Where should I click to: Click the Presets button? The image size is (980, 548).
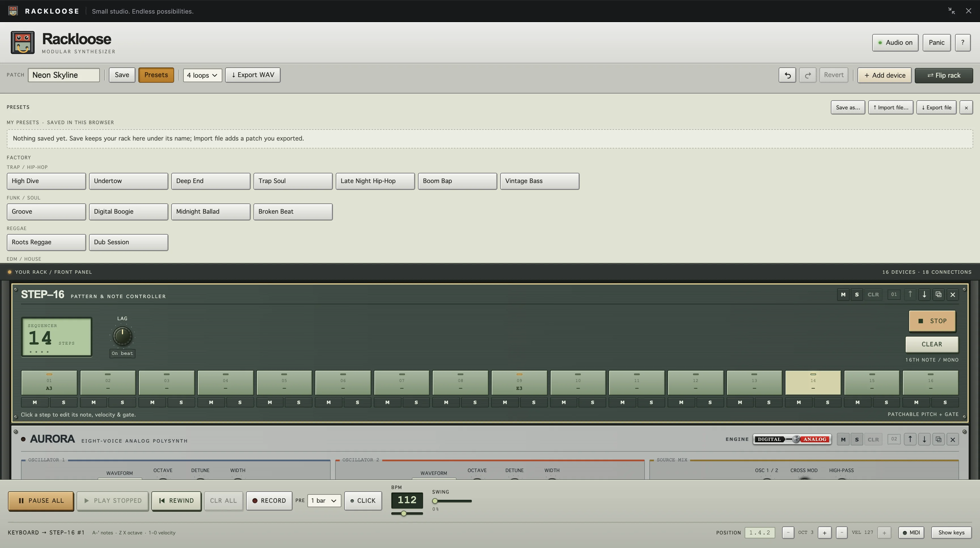coord(156,75)
